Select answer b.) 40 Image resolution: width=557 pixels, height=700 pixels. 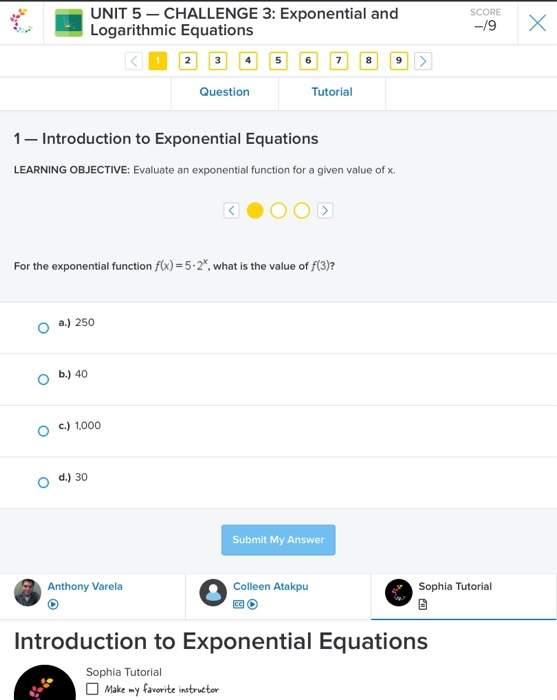[43, 379]
